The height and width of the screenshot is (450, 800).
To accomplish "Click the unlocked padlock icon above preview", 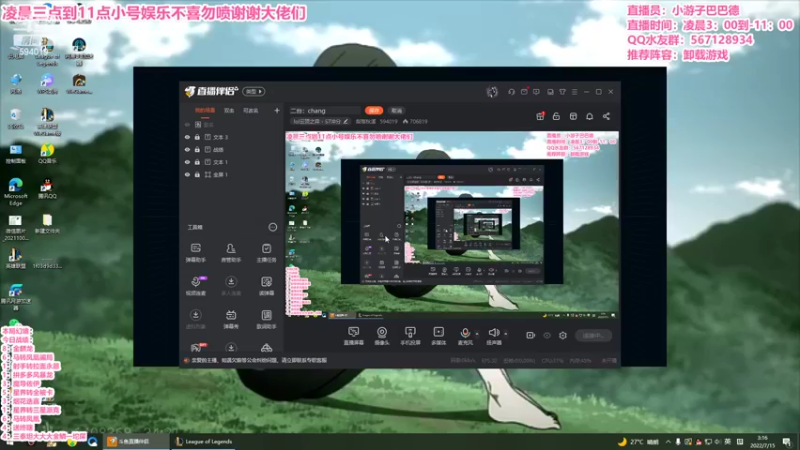I will pyautogui.click(x=556, y=116).
